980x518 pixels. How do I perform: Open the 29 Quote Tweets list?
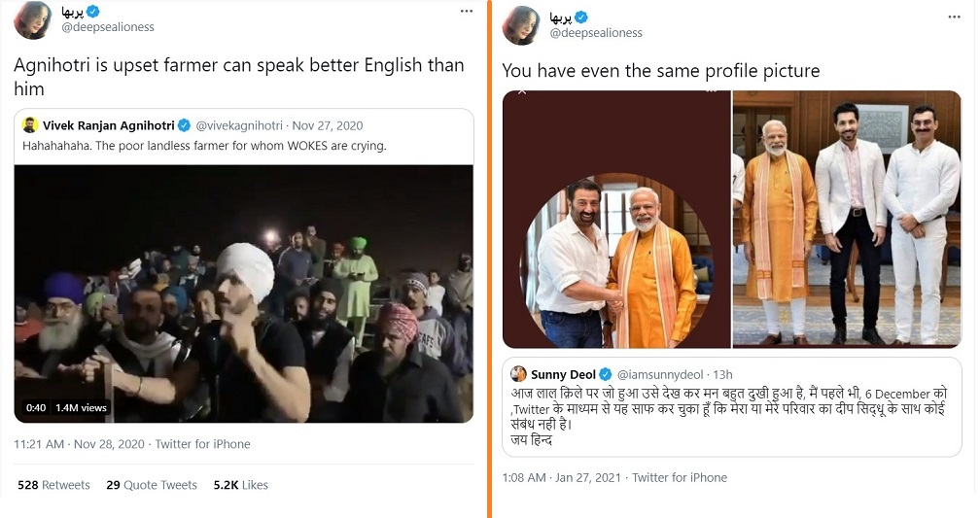click(152, 485)
